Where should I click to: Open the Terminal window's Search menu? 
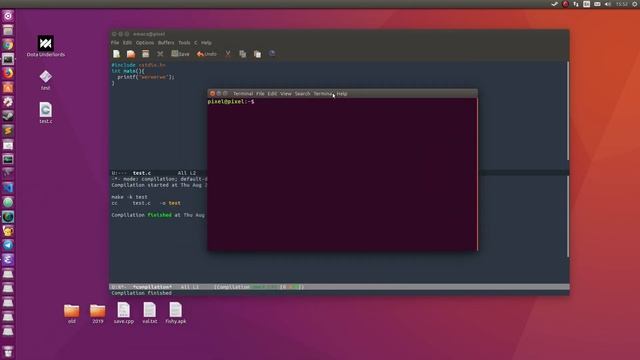coord(302,93)
